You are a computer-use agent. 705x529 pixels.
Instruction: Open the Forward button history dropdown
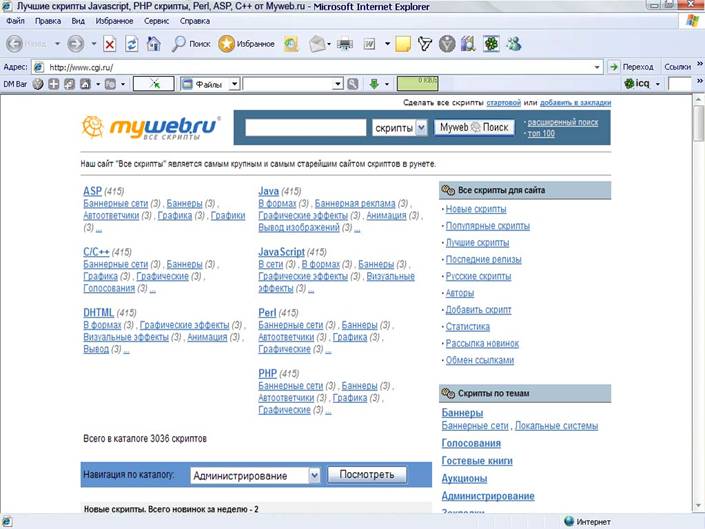94,44
